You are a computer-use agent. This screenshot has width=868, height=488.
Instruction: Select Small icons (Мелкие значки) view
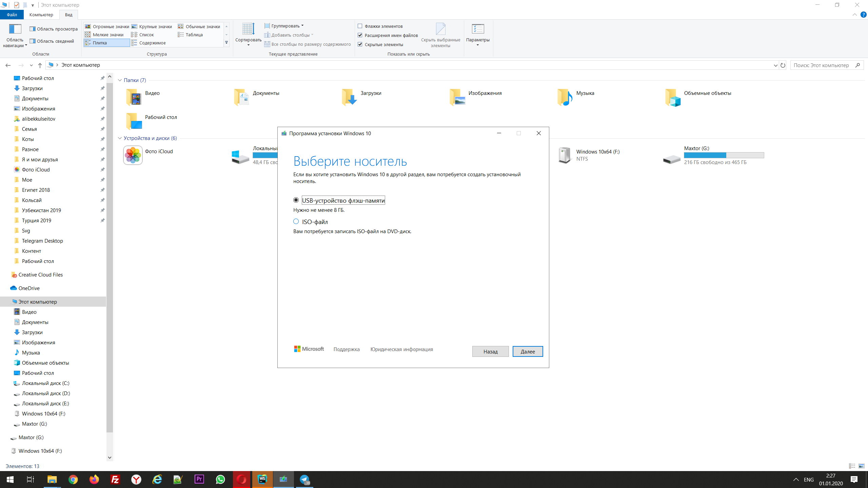(x=104, y=35)
